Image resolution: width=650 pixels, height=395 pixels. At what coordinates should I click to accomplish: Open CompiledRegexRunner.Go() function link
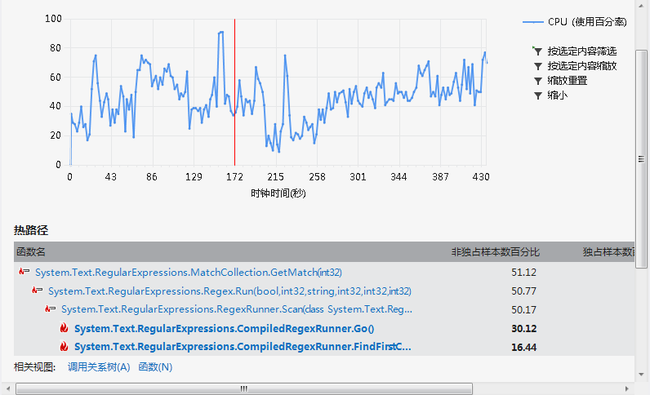click(x=224, y=328)
